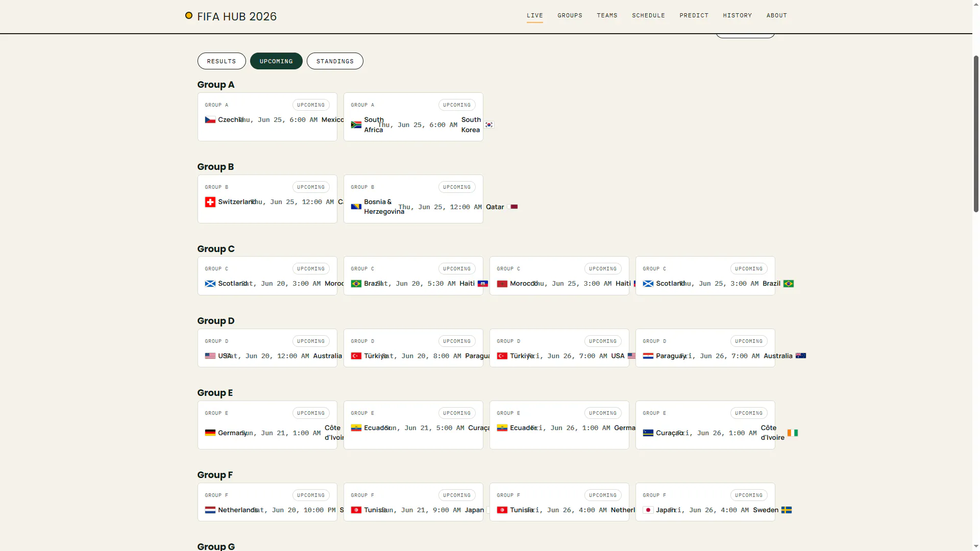Click Türkiye flag in the Türkiye–USA card
Viewport: 980px width, 551px height.
(502, 356)
